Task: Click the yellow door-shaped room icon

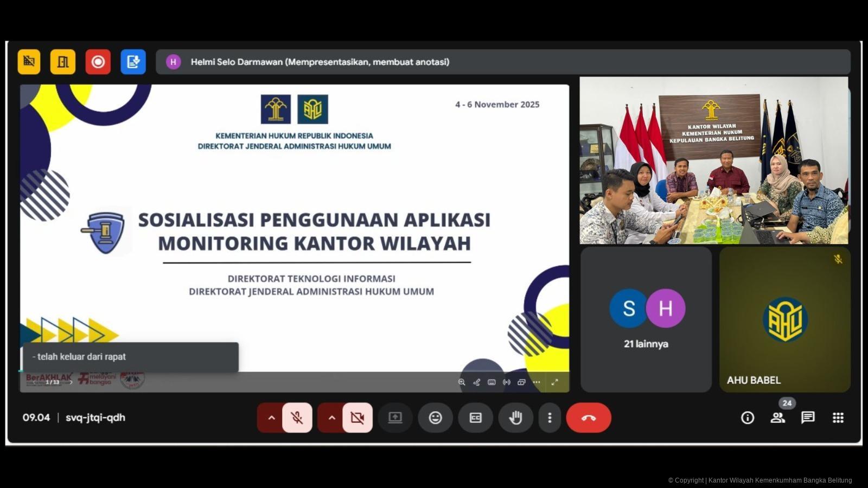Action: click(x=63, y=62)
